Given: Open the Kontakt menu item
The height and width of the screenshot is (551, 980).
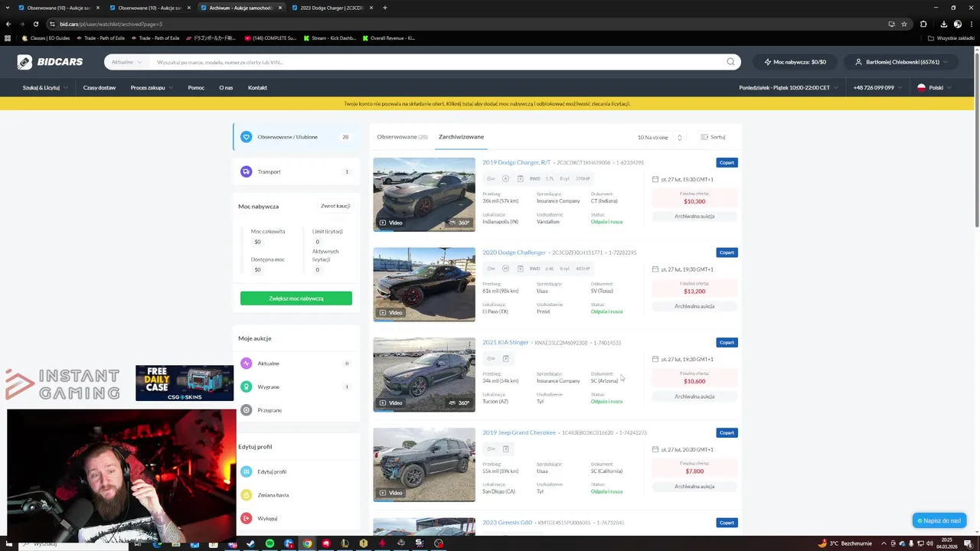Looking at the screenshot, I should coord(257,88).
